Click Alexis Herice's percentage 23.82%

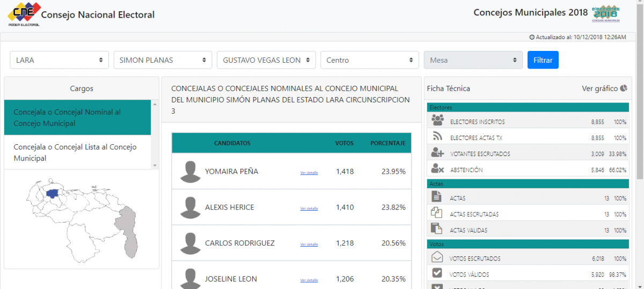coord(393,208)
